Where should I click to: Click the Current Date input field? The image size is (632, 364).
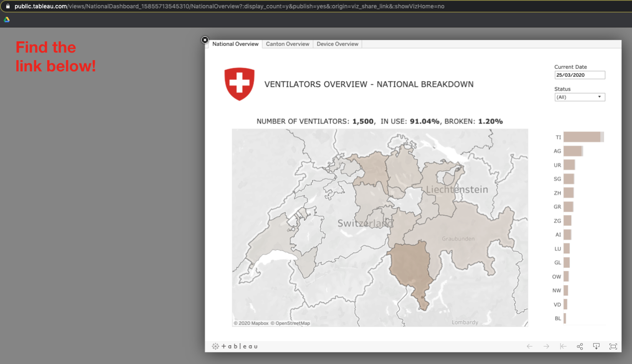[x=580, y=75]
